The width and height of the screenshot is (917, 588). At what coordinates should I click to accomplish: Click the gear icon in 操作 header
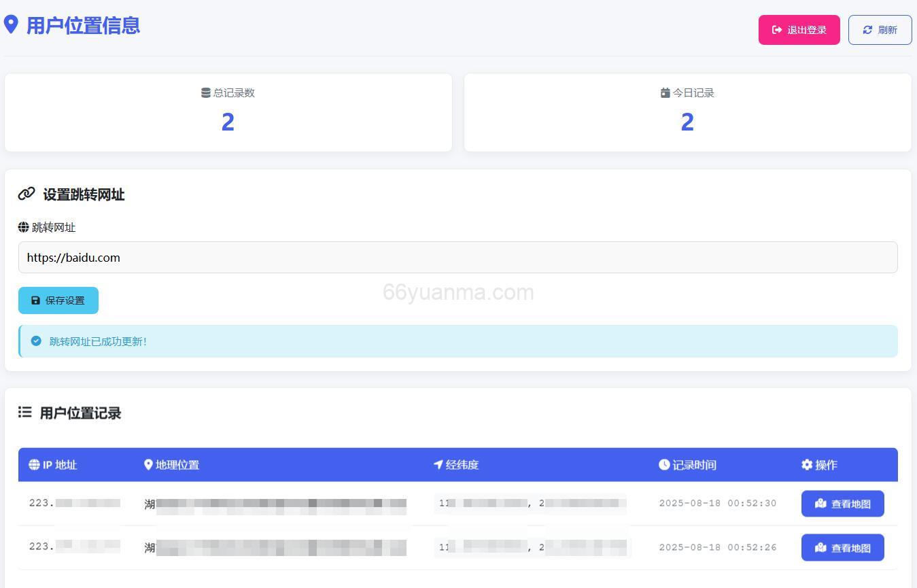click(807, 465)
